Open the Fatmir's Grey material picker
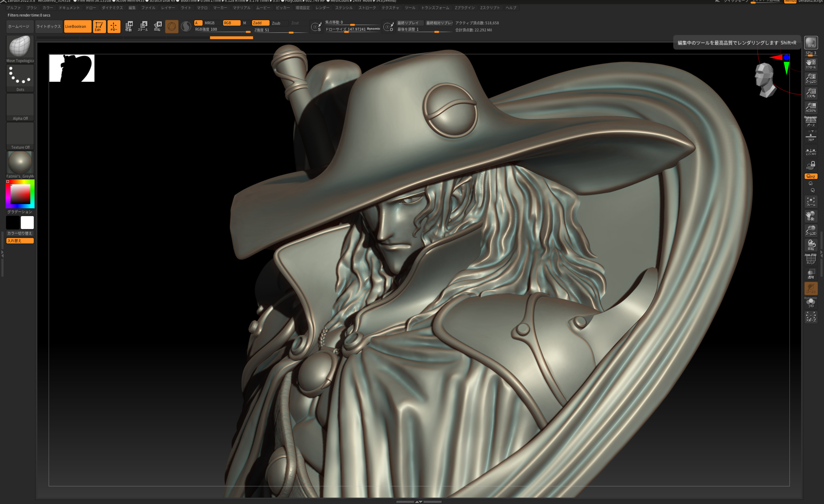This screenshot has height=504, width=824. pos(20,163)
